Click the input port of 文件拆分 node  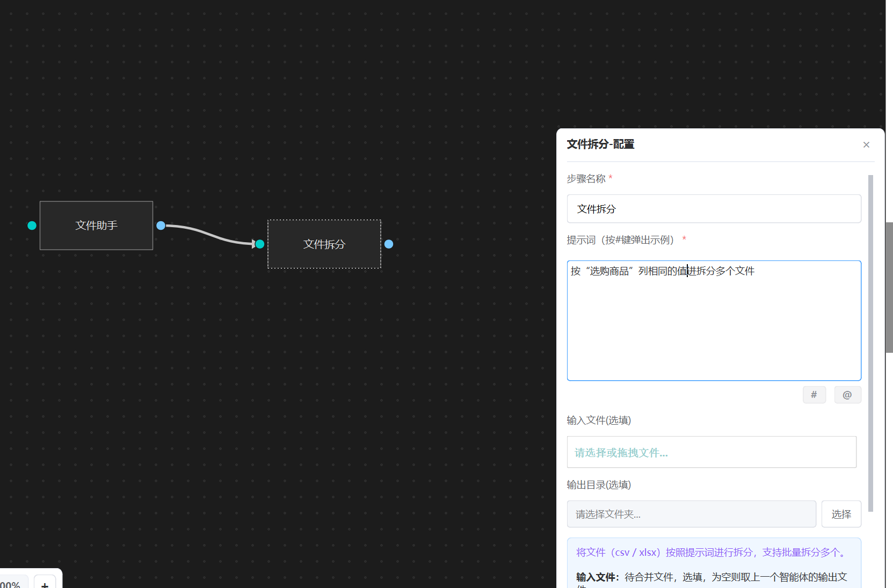tap(260, 244)
